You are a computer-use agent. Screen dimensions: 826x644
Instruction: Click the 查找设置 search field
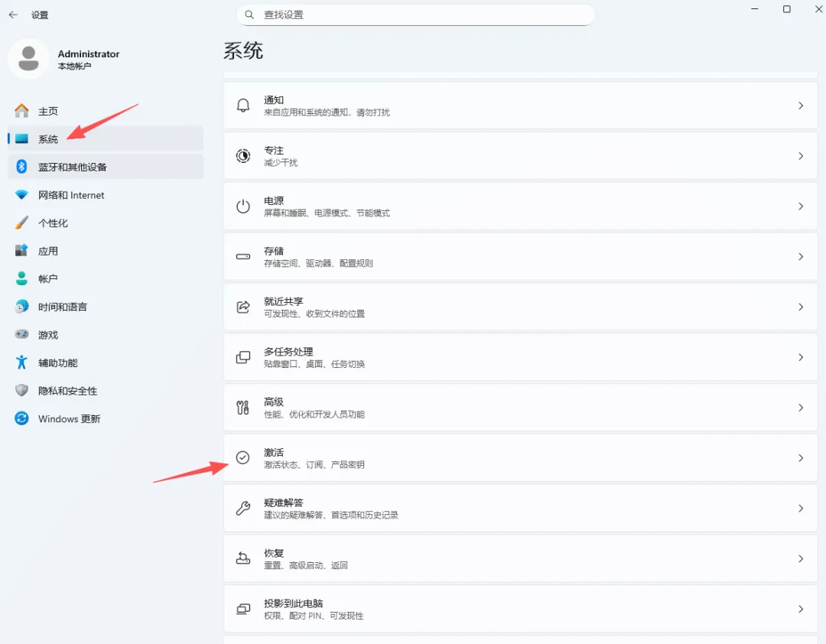click(x=415, y=15)
